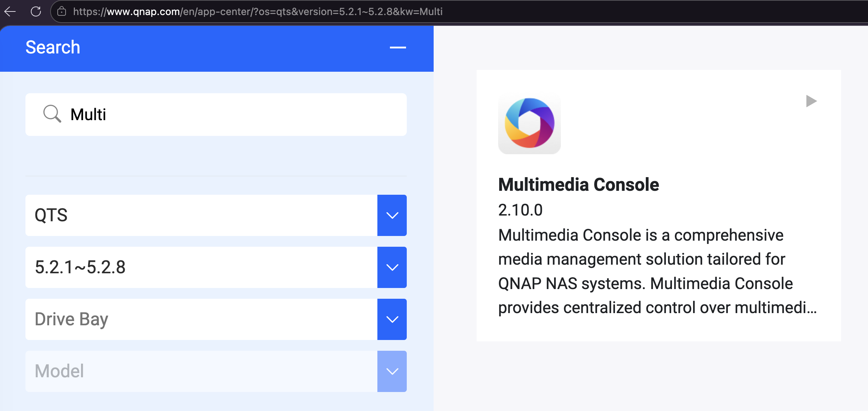The image size is (868, 411).
Task: Collapse the Search panel with minus icon
Action: 398,47
